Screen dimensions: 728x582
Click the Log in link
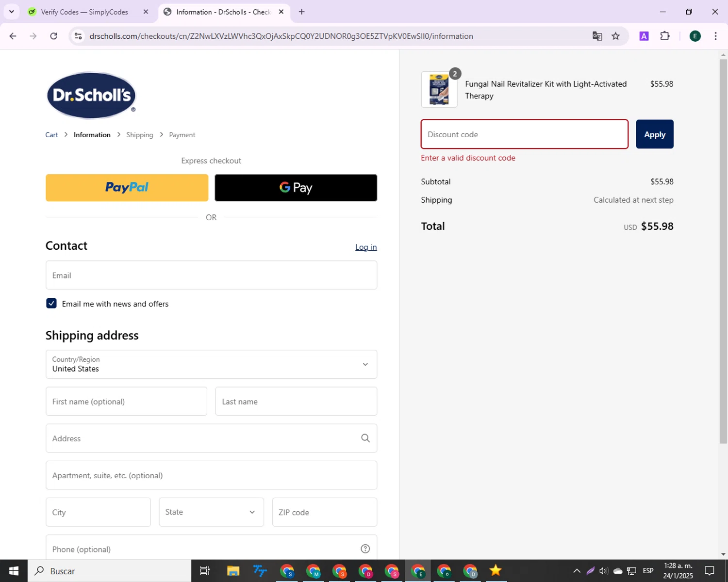[366, 247]
